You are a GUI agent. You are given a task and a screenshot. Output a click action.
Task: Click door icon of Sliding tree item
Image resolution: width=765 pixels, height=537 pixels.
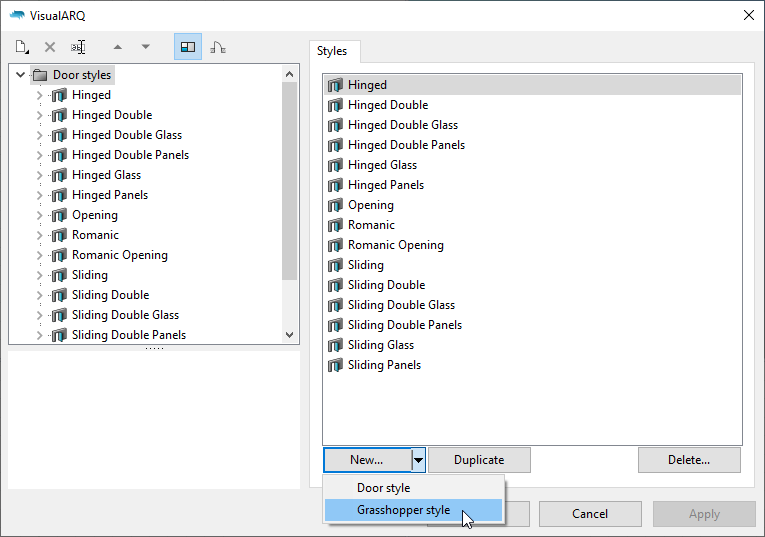[x=59, y=275]
